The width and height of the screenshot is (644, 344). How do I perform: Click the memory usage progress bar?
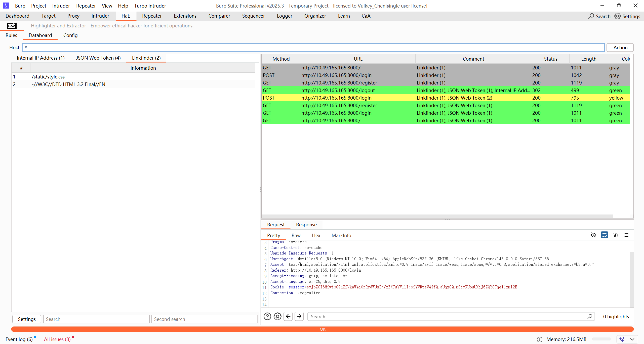601,339
